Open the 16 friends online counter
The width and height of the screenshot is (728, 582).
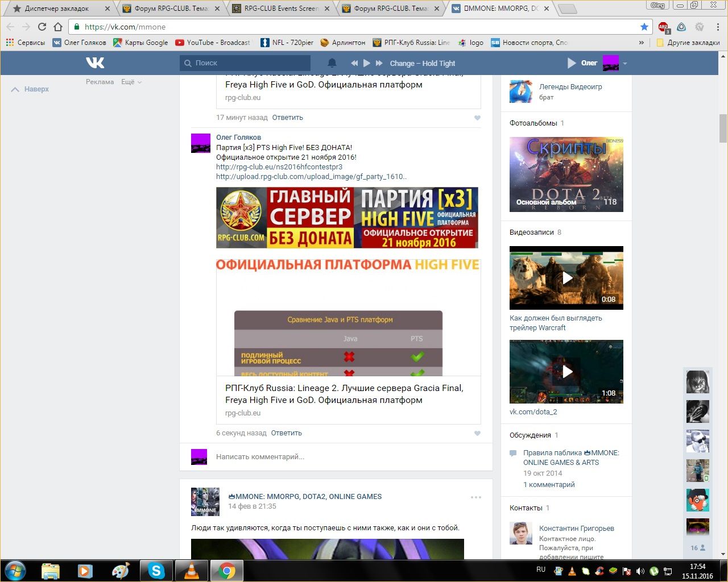point(698,548)
